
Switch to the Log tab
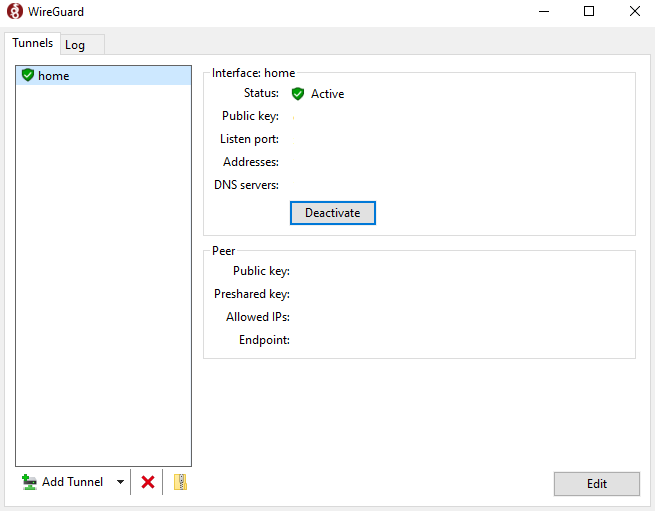75,45
